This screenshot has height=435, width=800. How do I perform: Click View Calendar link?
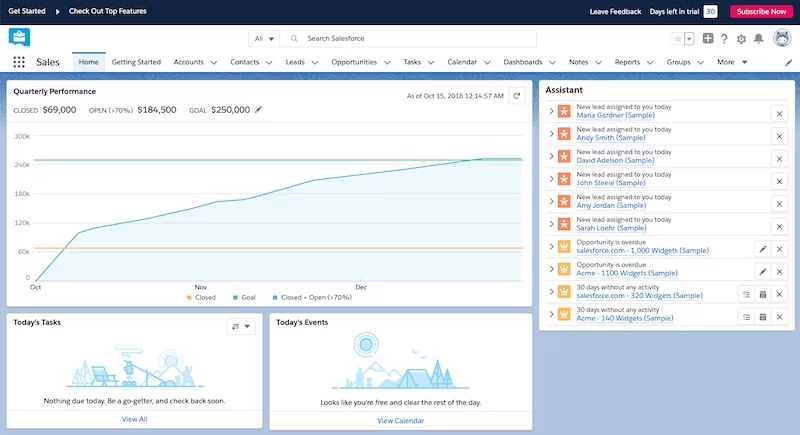(x=401, y=421)
